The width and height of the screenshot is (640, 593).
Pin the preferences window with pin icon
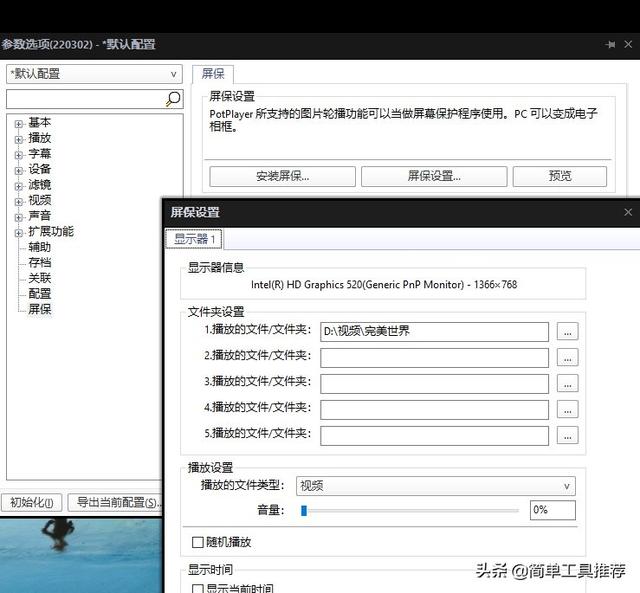[x=610, y=44]
